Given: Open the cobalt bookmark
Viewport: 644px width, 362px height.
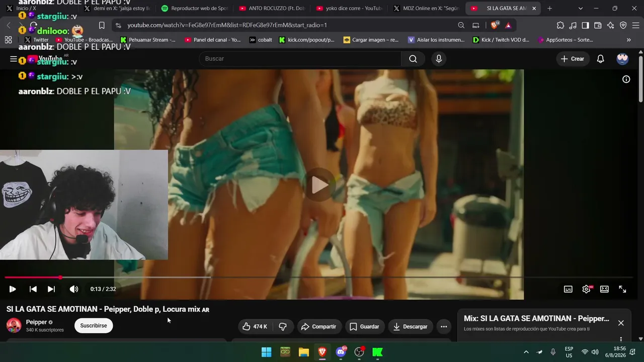Looking at the screenshot, I should coord(261,40).
